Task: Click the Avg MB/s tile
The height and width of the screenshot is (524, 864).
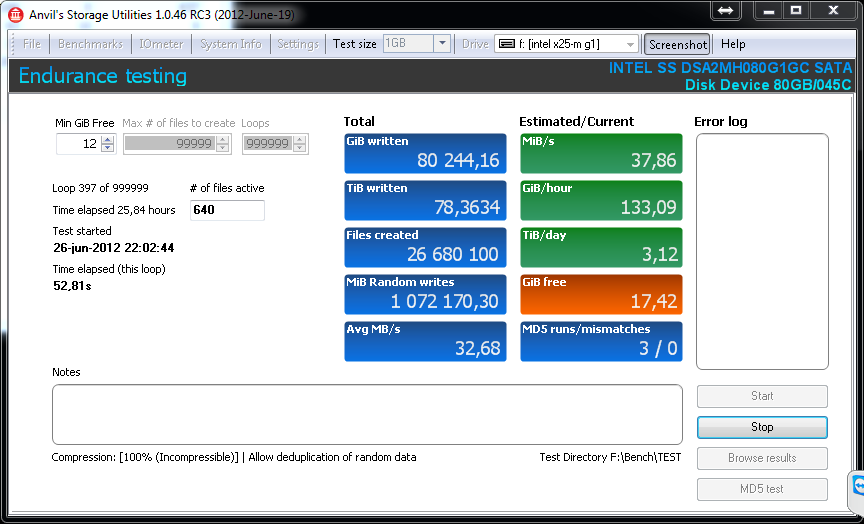Action: (x=425, y=342)
